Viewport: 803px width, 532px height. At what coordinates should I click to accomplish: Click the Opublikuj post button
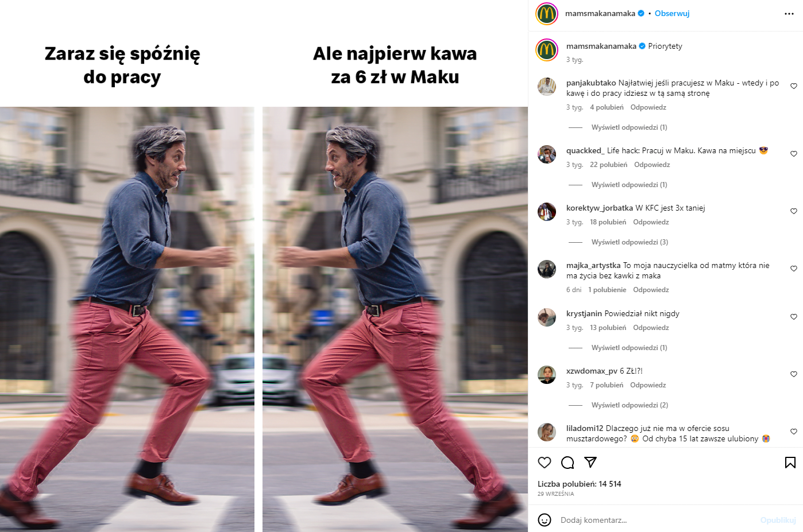pos(778,520)
